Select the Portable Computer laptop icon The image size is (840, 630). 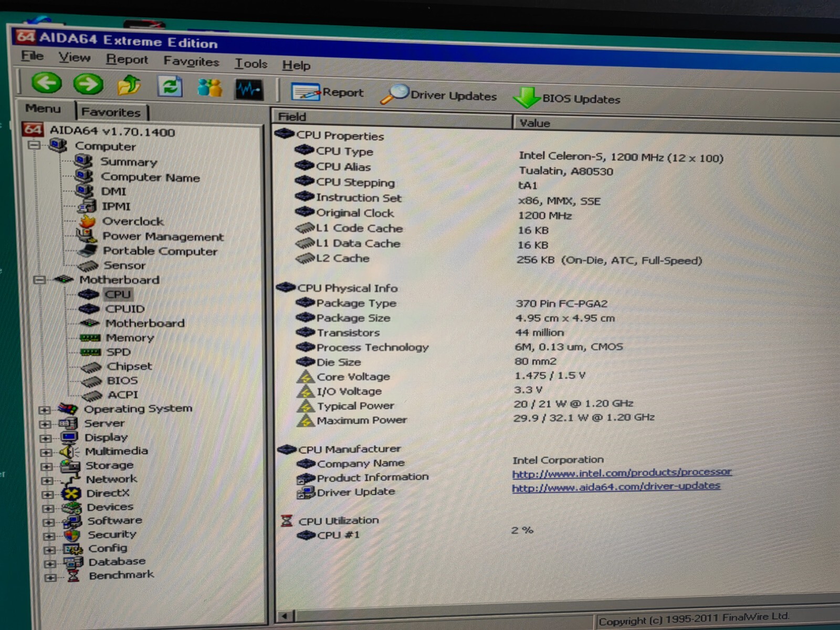[88, 250]
